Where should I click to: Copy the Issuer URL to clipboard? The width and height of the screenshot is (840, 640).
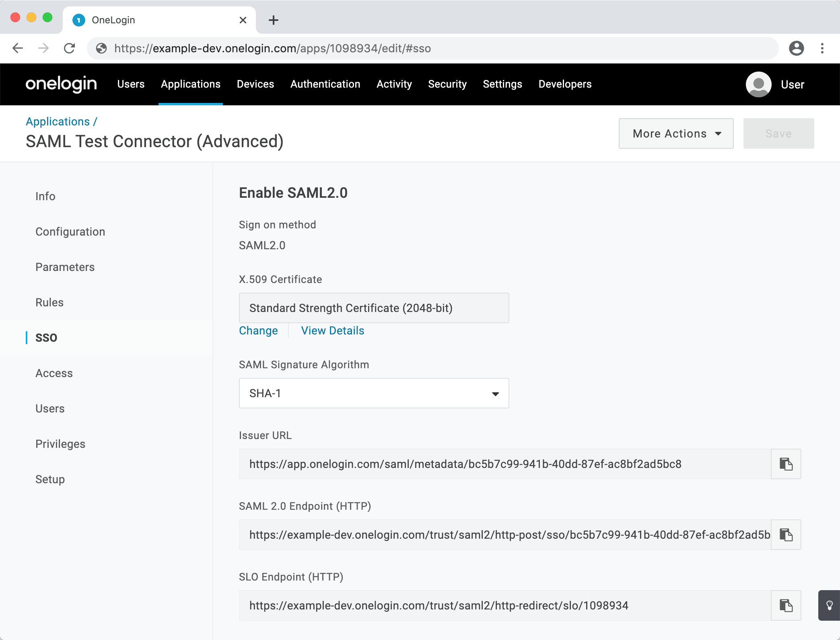[x=786, y=464]
